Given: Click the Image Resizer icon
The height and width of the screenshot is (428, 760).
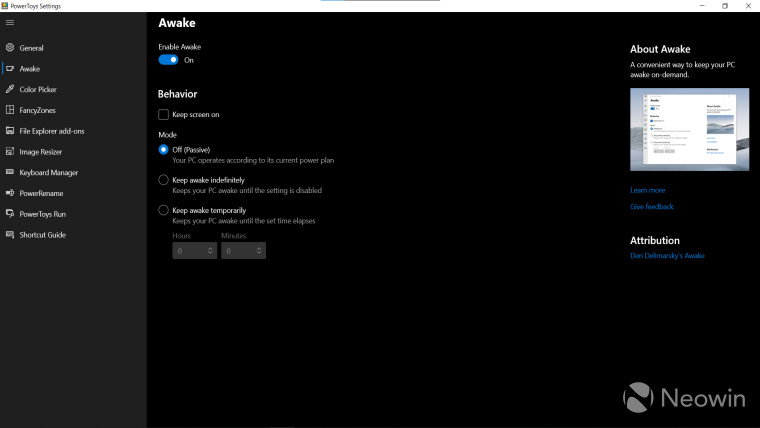Looking at the screenshot, I should tap(10, 152).
